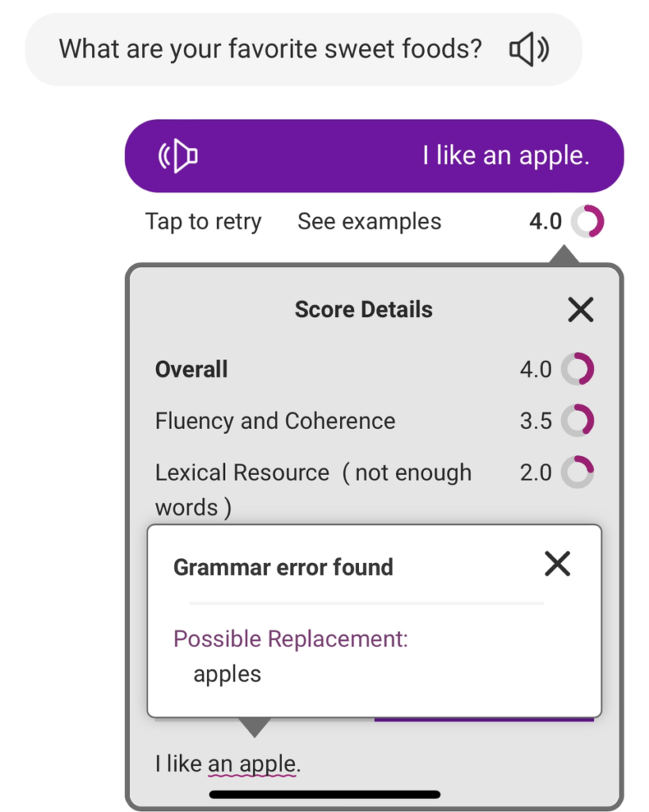Image resolution: width=649 pixels, height=812 pixels.
Task: Click the 4.0 score number under answer
Action: tap(545, 222)
